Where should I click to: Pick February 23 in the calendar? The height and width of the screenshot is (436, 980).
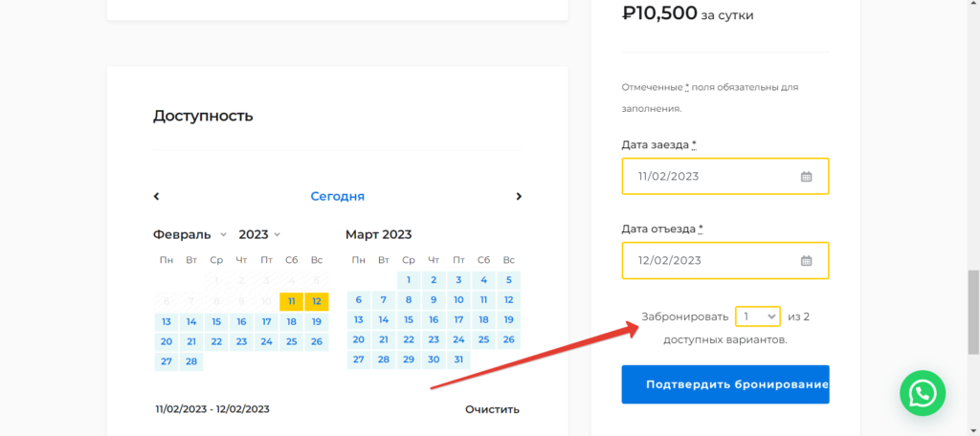(x=241, y=341)
